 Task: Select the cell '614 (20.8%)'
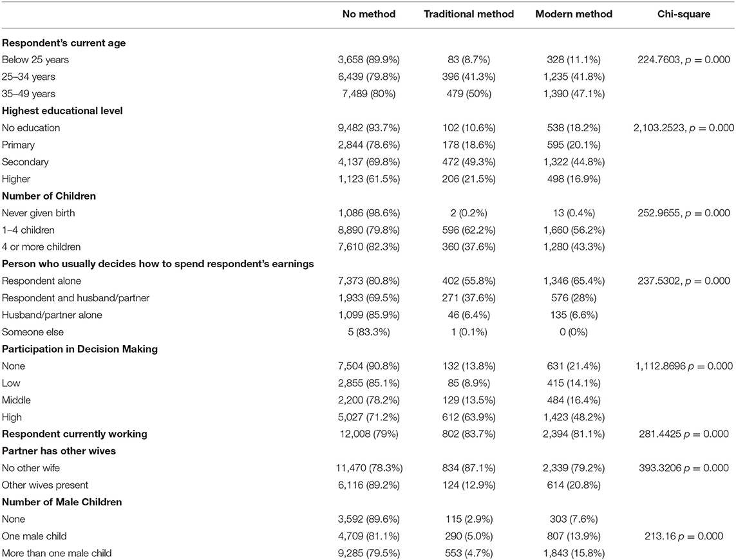coord(574,485)
